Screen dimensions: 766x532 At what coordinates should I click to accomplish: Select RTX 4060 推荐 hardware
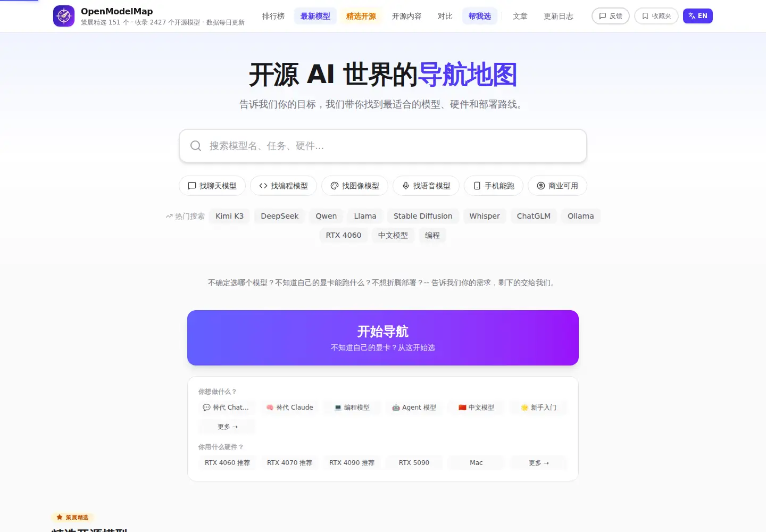tap(227, 463)
